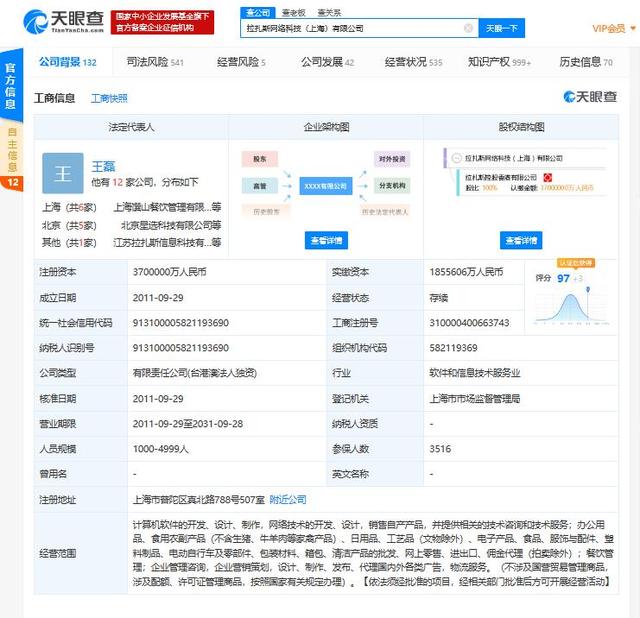
Task: Click registration number 310000400663743
Action: point(469,323)
